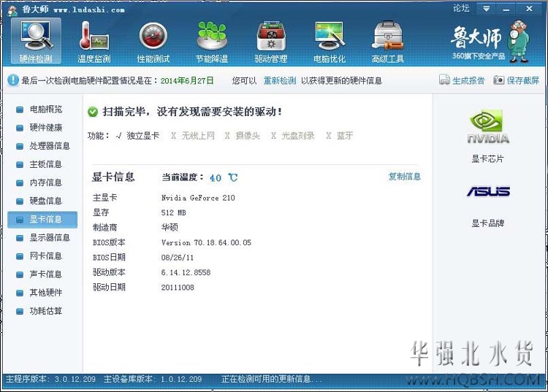Click the NVIDIA 显卡芯片 logo
The height and width of the screenshot is (392, 548).
(x=488, y=127)
